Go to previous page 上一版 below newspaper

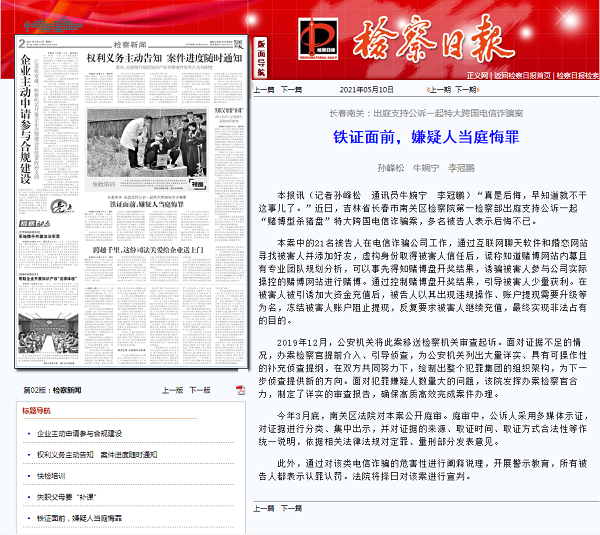pos(171,391)
